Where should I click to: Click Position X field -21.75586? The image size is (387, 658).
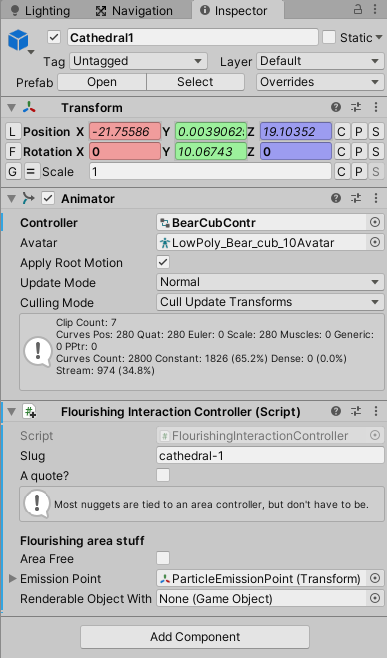(x=125, y=131)
